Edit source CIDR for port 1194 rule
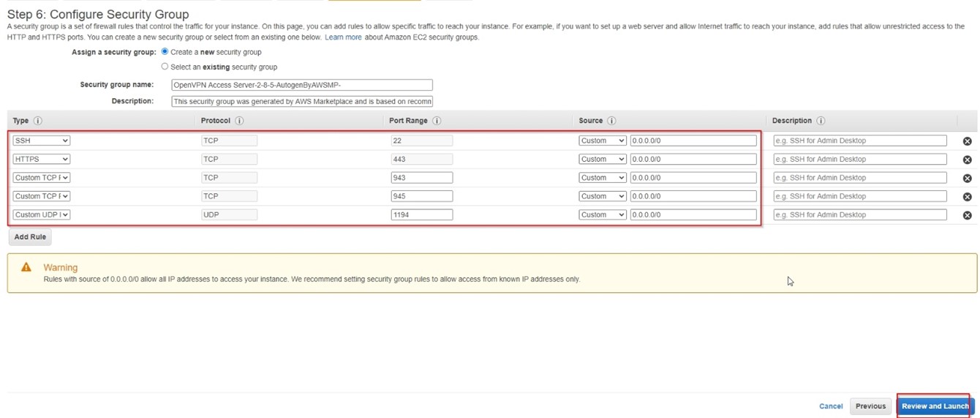This screenshot has width=980, height=418. click(x=693, y=214)
